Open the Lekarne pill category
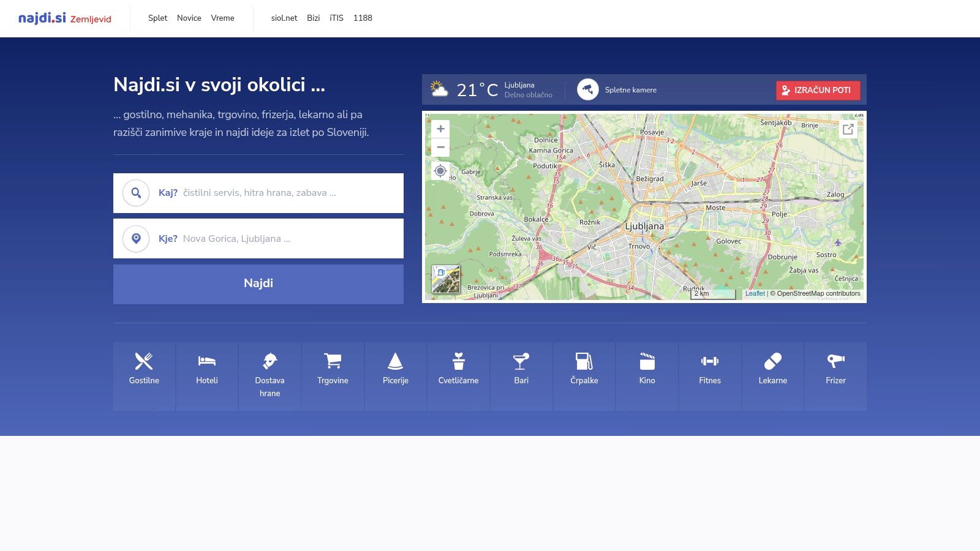This screenshot has width=980, height=551. [773, 376]
